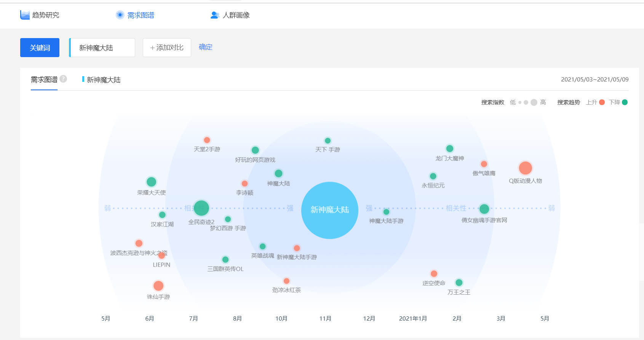Image resolution: width=644 pixels, height=340 pixels.
Task: Click the 龙门大魔神 bubble
Action: click(450, 148)
